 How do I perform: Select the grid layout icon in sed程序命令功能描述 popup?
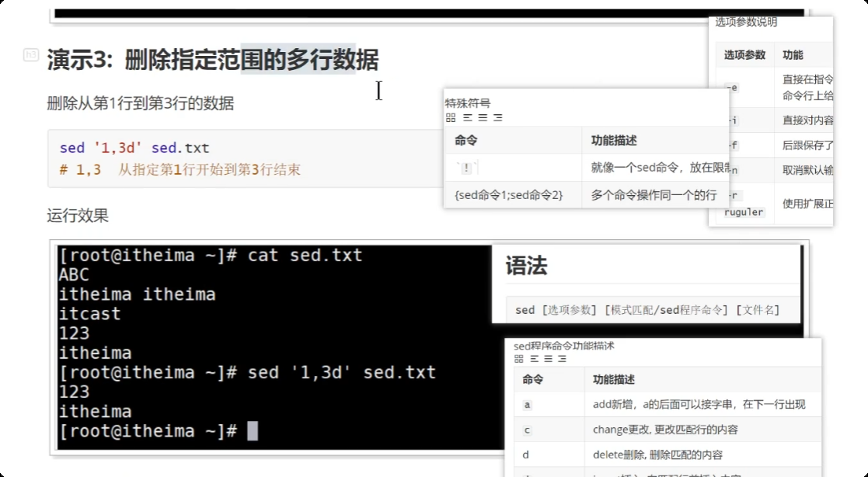point(519,358)
